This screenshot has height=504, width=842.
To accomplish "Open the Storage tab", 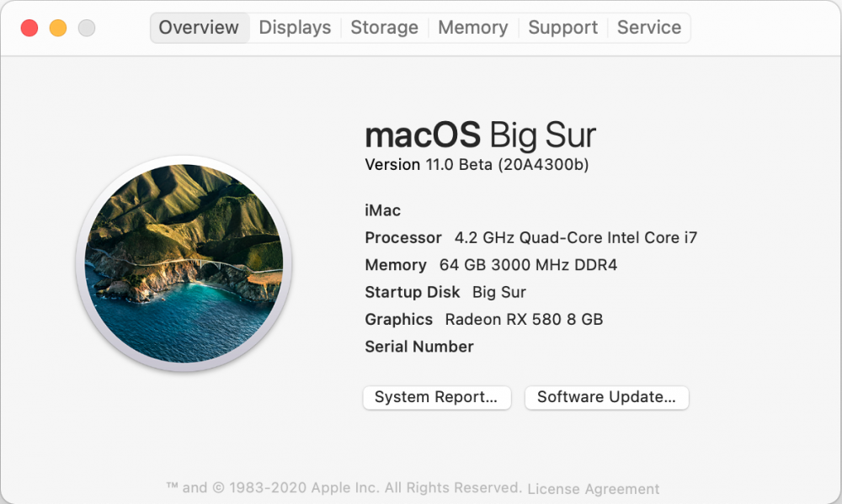I will [384, 28].
